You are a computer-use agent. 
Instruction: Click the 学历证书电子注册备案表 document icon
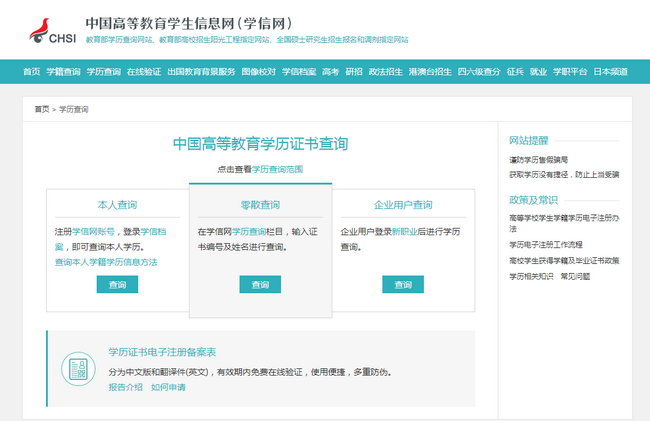(x=77, y=368)
